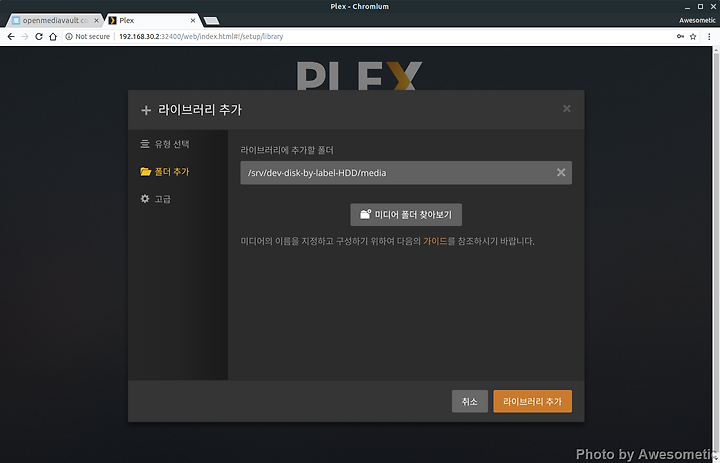Viewport: 720px width, 463px height.
Task: Select 유형 선택 in sidebar
Action: pyautogui.click(x=165, y=144)
